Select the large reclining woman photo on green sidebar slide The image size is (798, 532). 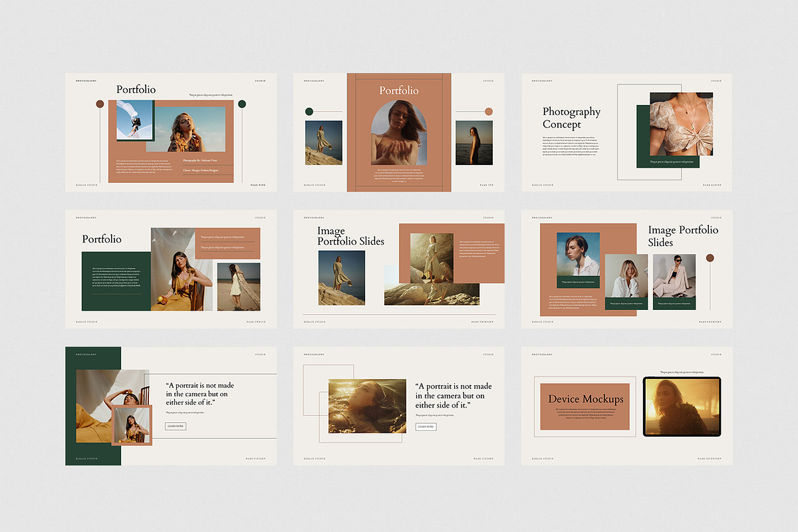112,406
